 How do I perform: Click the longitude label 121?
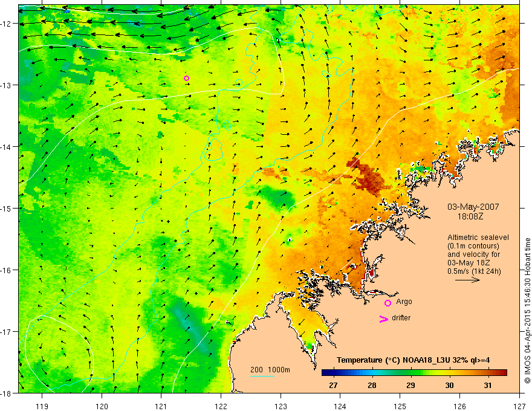tap(161, 406)
